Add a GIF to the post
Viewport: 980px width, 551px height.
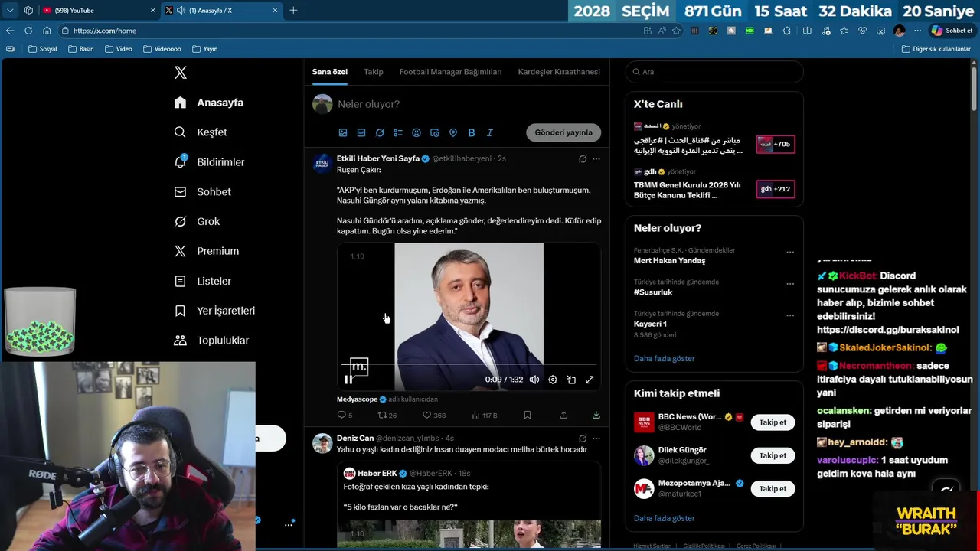361,132
